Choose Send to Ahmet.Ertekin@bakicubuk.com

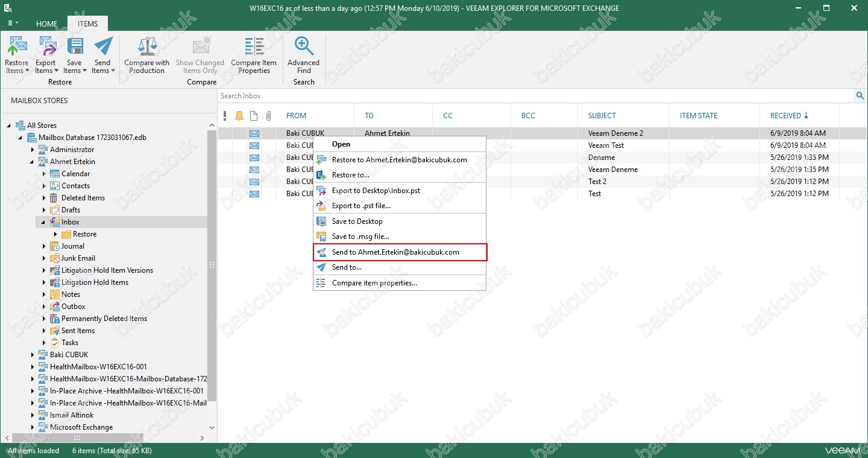pos(399,252)
